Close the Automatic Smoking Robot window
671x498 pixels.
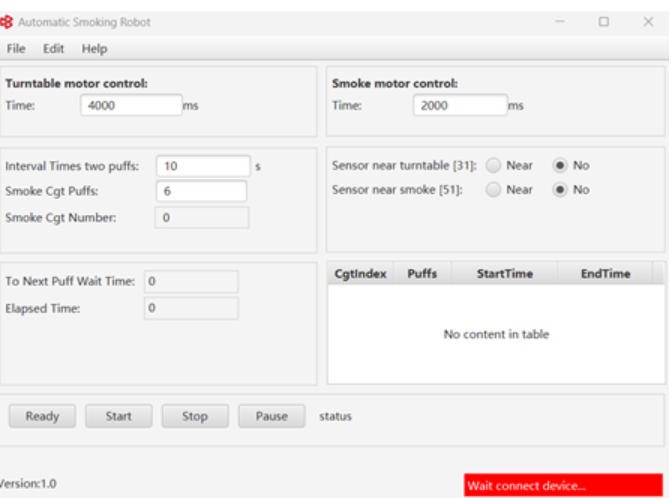point(648,21)
